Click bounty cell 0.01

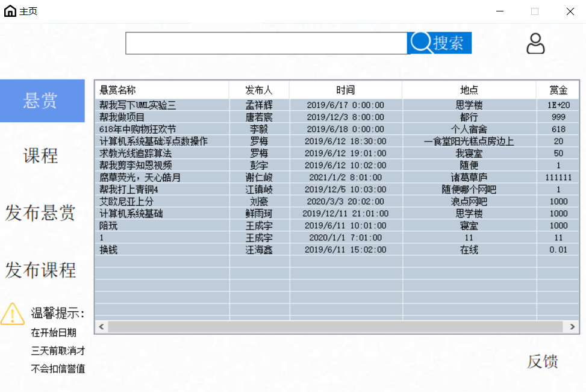click(x=559, y=250)
